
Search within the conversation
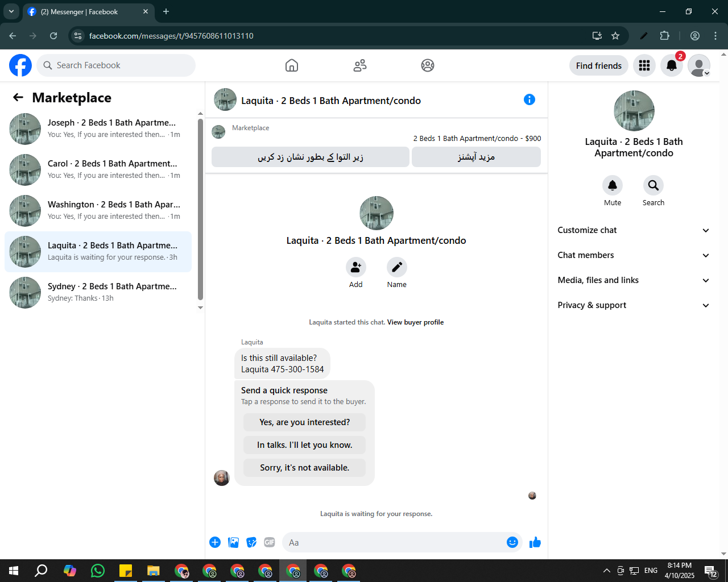click(x=653, y=185)
